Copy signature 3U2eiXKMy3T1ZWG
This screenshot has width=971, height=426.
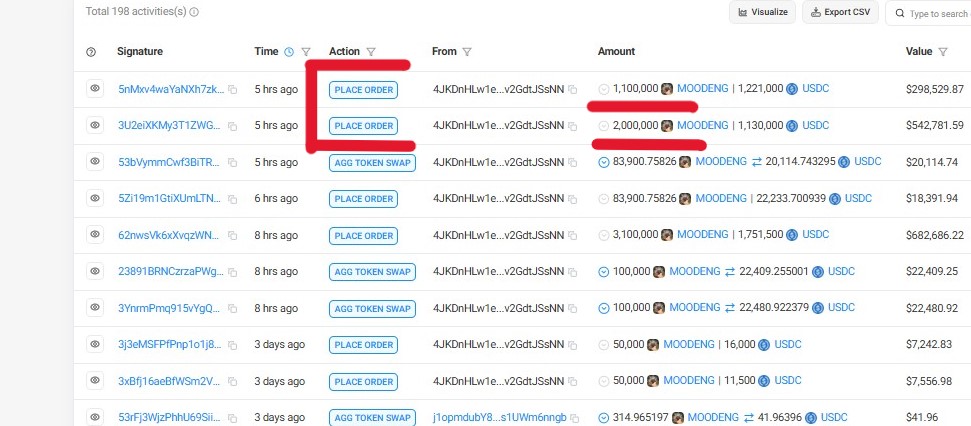click(233, 126)
